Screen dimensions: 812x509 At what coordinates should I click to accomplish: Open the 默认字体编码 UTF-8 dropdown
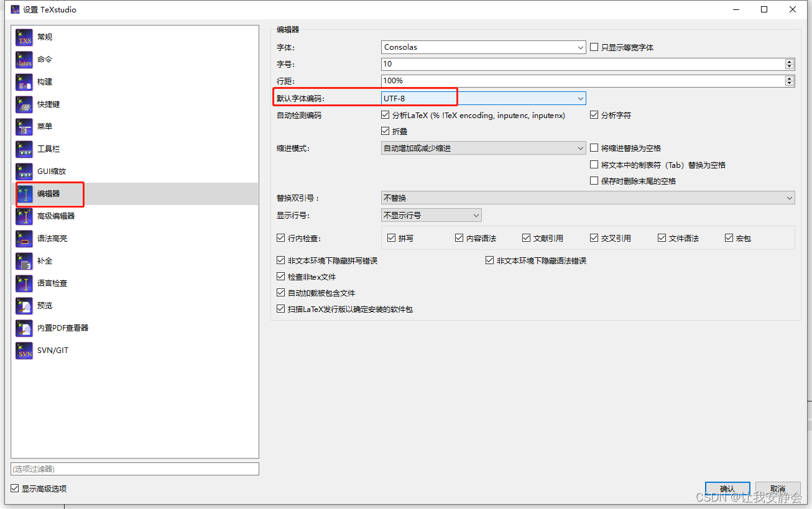point(483,98)
